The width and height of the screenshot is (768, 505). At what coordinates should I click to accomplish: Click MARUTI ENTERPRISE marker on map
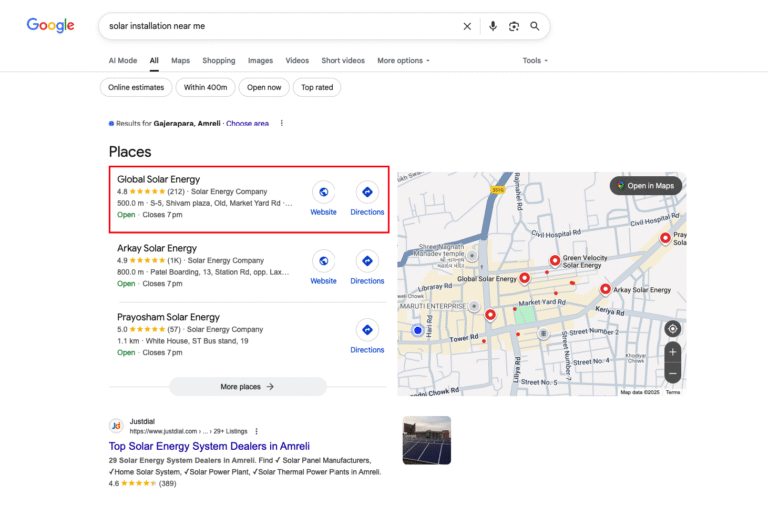(x=474, y=307)
